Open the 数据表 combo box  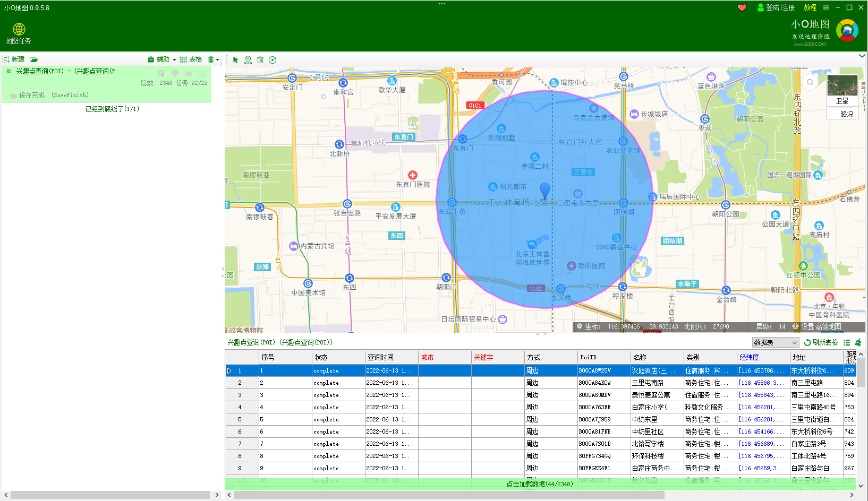click(x=775, y=343)
